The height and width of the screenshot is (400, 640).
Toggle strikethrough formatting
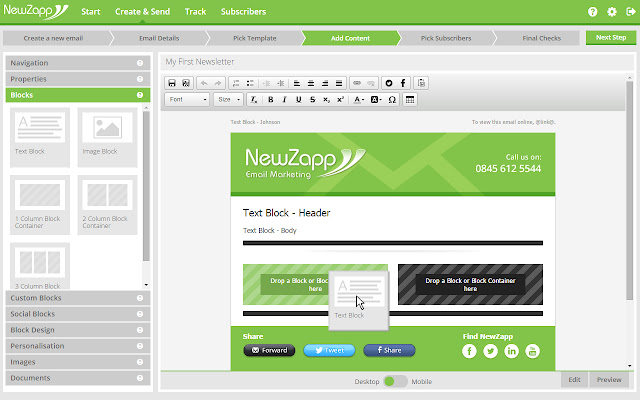(313, 100)
